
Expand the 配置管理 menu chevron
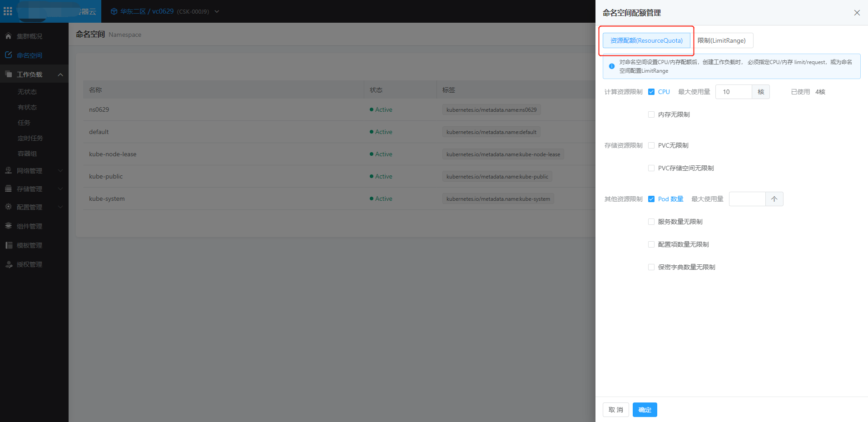tap(60, 207)
